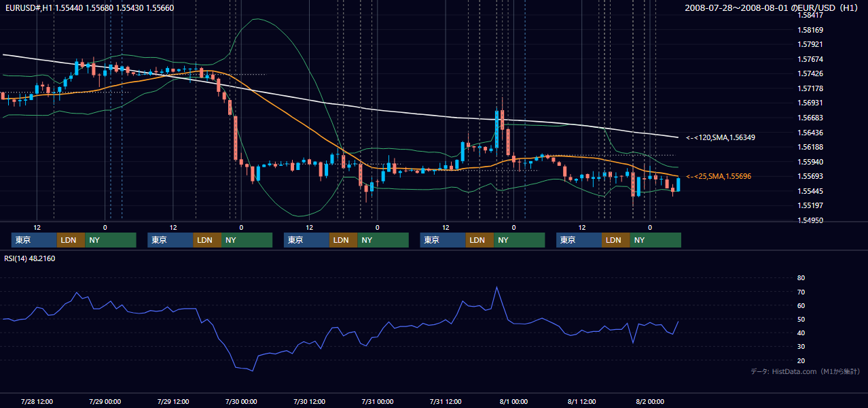Click the 7/30 00:00 date label
The width and height of the screenshot is (868, 408).
pos(241,401)
